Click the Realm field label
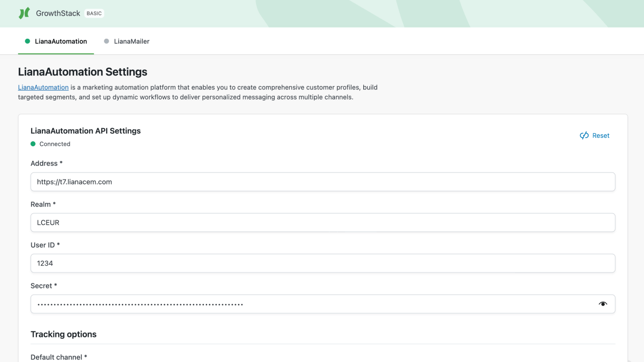This screenshot has height=362, width=644. pyautogui.click(x=43, y=204)
